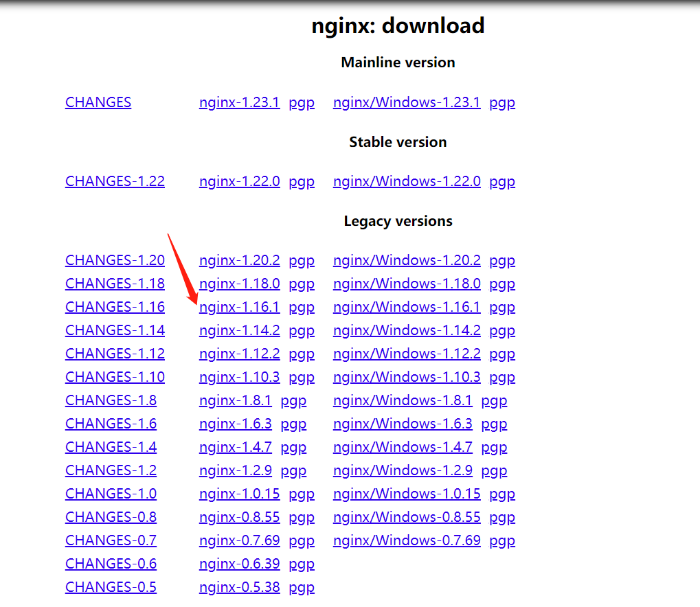Open the mainline CHANGES link
This screenshot has height=607, width=700.
[98, 102]
